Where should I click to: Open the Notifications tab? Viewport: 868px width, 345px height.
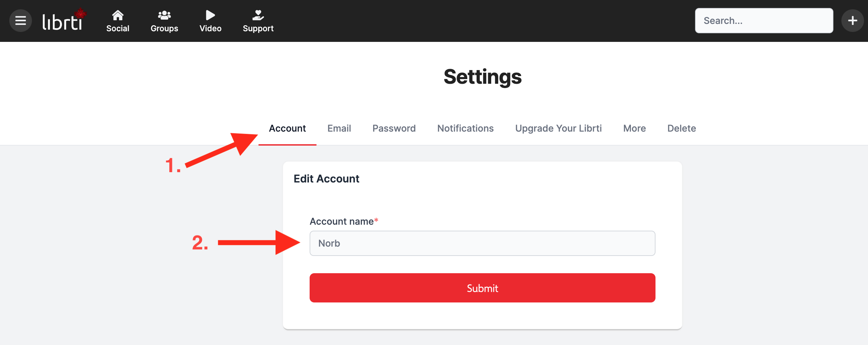[x=465, y=128]
